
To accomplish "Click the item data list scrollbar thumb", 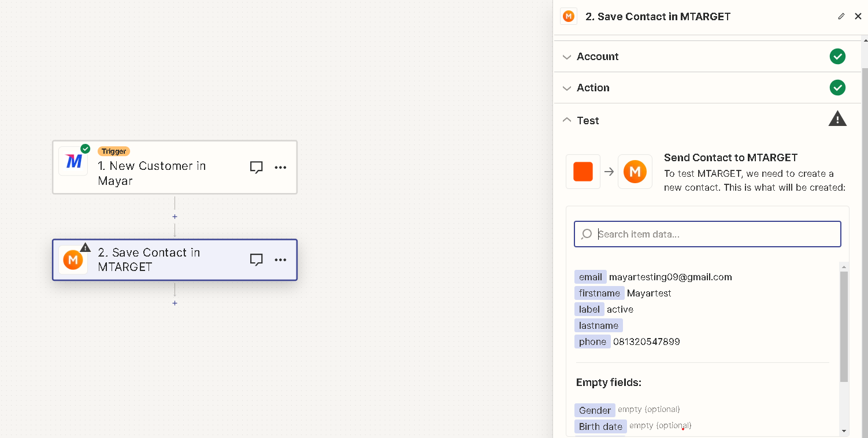I will 844,326.
